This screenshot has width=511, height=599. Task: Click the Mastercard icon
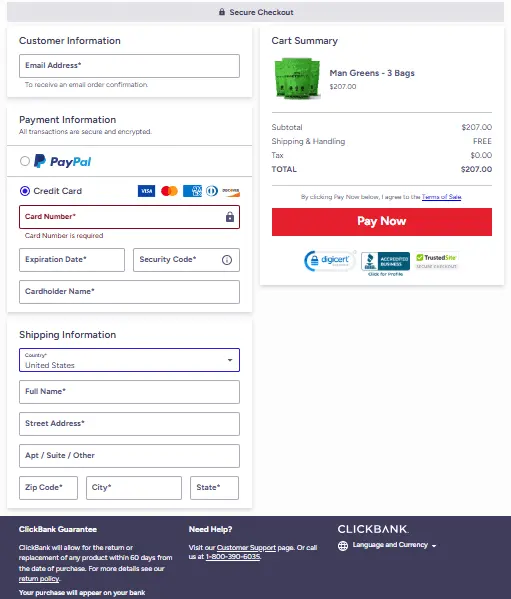(x=169, y=191)
